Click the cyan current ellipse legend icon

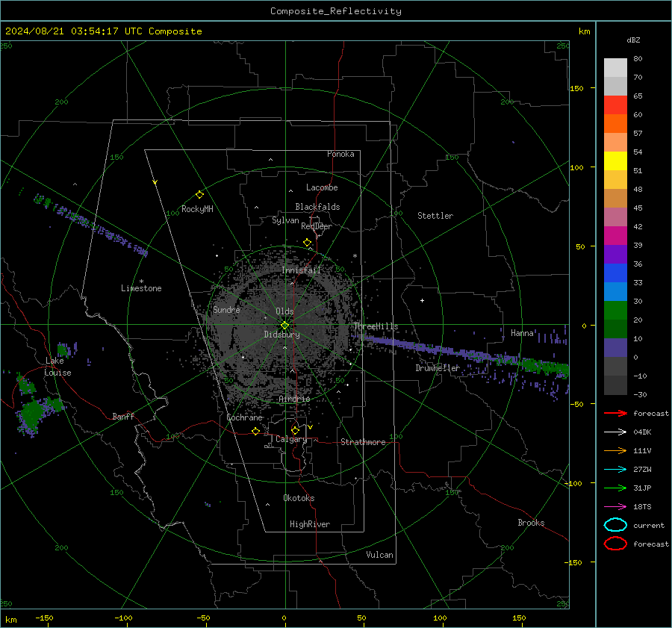pyautogui.click(x=615, y=525)
